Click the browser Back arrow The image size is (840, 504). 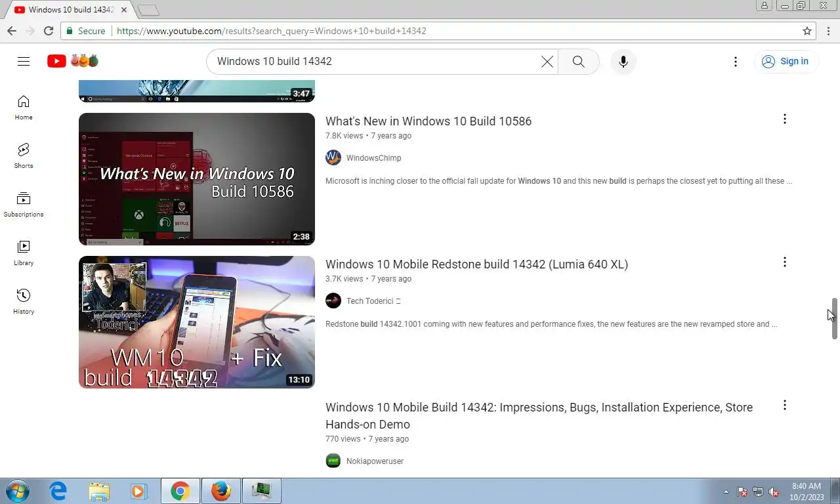click(12, 31)
